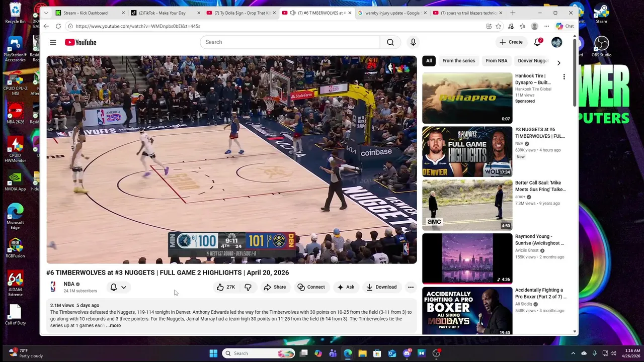Click the Download button
644x362 pixels.
381,287
